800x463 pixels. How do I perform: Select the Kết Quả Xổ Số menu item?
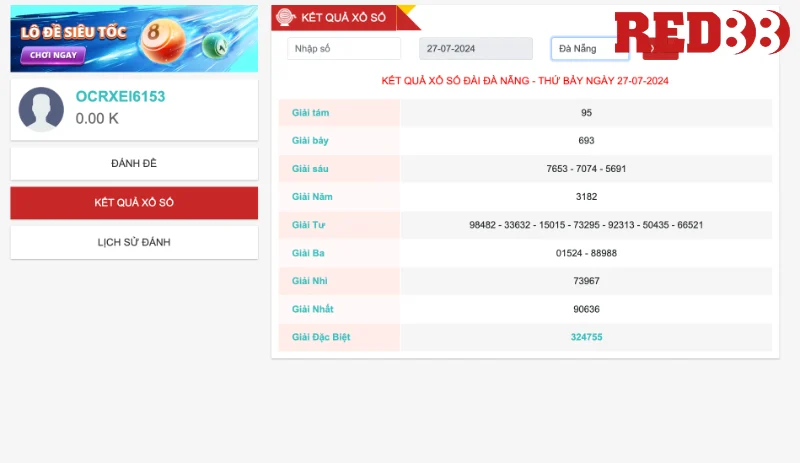[x=134, y=202]
